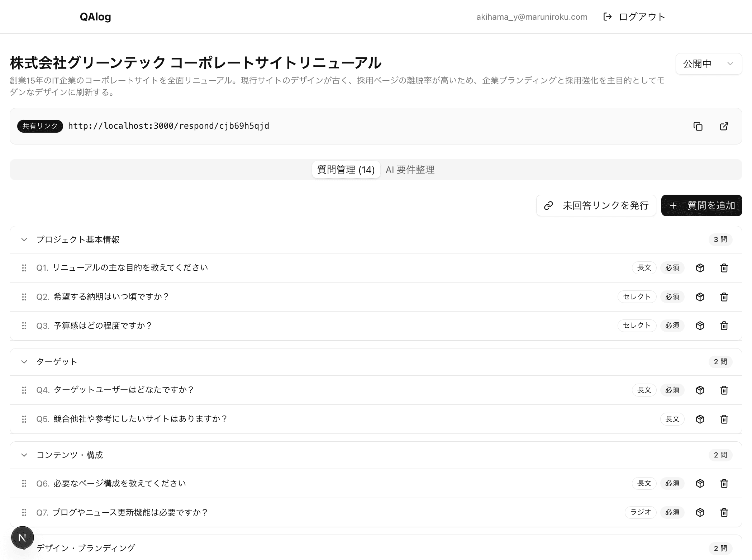Toggle the 必須 badge on Q4
This screenshot has height=560, width=752.
[672, 390]
